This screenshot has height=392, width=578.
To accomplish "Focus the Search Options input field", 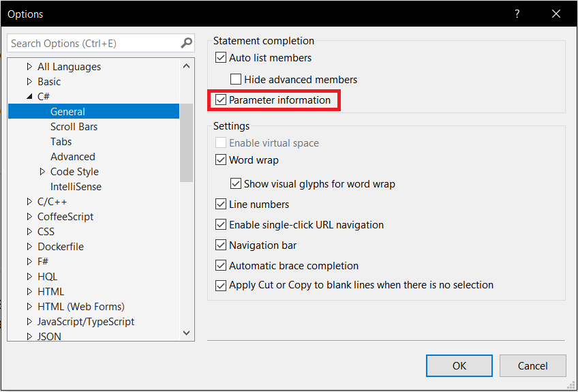I will click(x=94, y=43).
